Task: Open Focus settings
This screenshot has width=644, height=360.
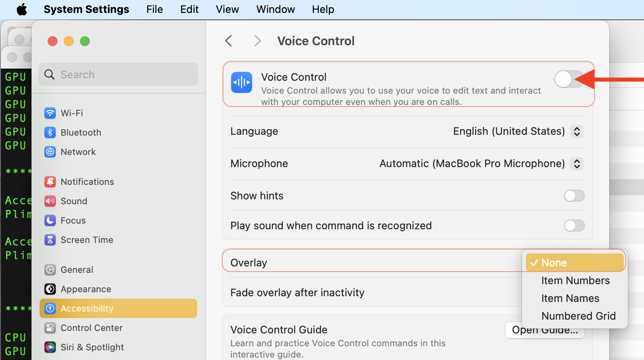Action: (73, 220)
